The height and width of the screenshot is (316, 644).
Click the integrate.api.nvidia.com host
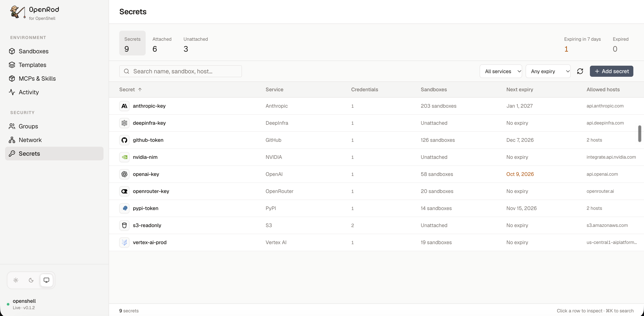pyautogui.click(x=611, y=157)
